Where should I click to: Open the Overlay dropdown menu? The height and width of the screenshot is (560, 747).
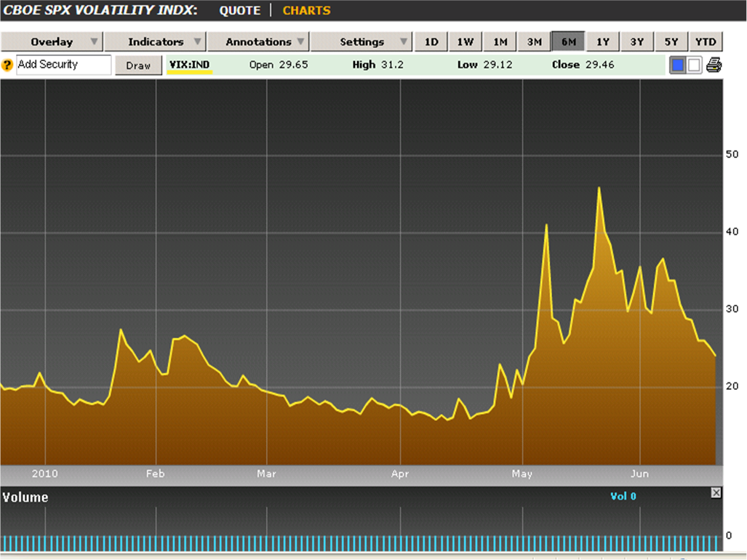[52, 41]
